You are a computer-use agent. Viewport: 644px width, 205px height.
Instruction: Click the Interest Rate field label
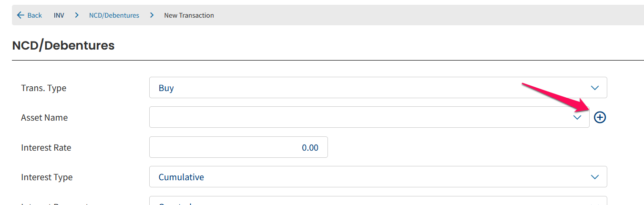point(46,148)
